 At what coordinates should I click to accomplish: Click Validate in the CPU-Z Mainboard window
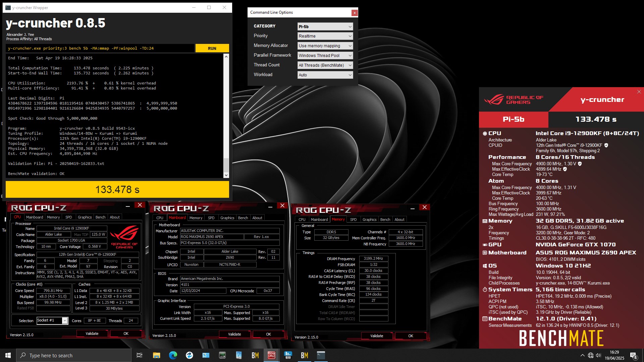tap(234, 334)
